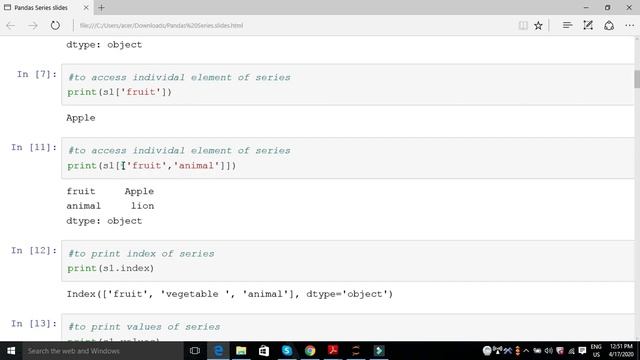
Task: Click In [11] comment about individual element
Action: click(179, 151)
